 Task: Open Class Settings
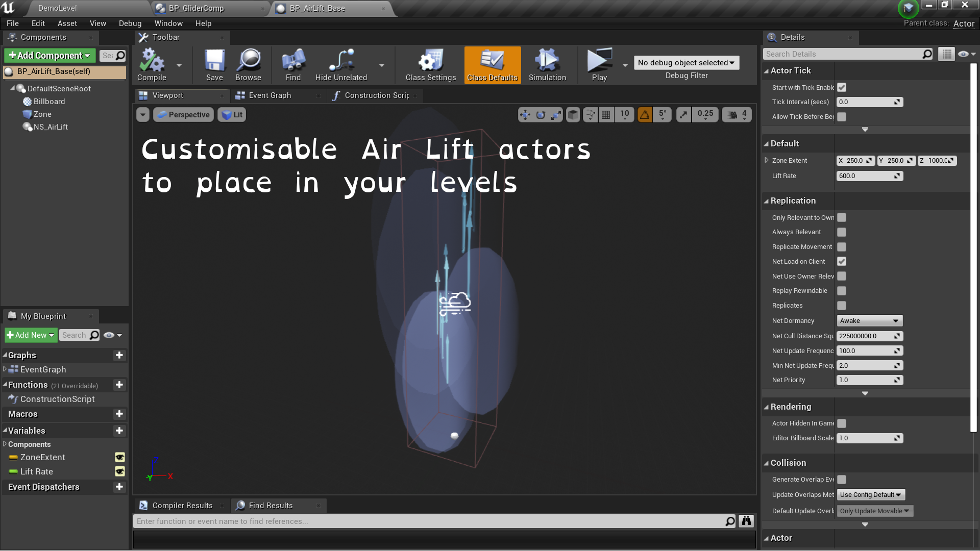tap(430, 65)
